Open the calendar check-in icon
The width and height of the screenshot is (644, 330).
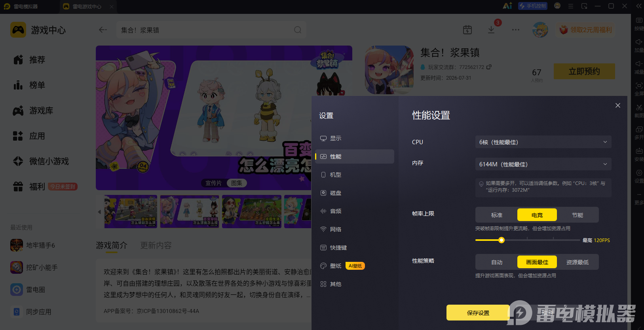[x=467, y=30]
